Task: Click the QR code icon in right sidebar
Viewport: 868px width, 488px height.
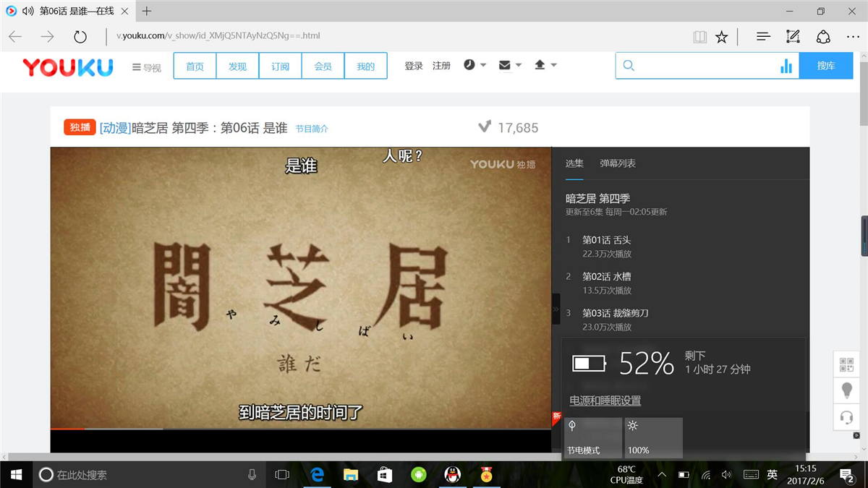Action: [x=846, y=364]
